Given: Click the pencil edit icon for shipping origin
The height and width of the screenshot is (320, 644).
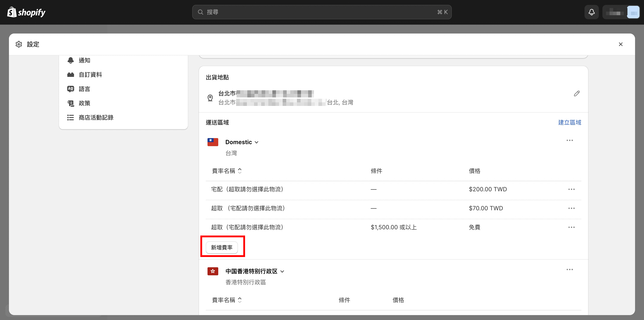Looking at the screenshot, I should 576,93.
